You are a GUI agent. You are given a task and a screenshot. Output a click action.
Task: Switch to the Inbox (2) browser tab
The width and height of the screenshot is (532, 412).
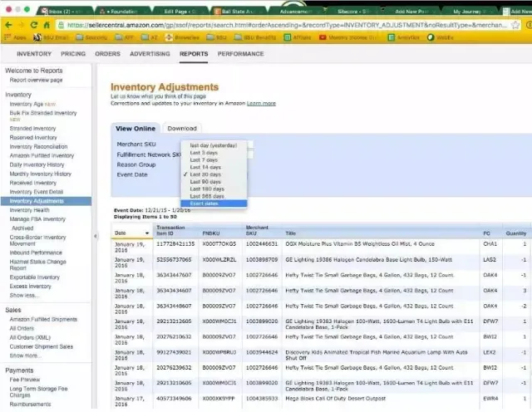63,11
